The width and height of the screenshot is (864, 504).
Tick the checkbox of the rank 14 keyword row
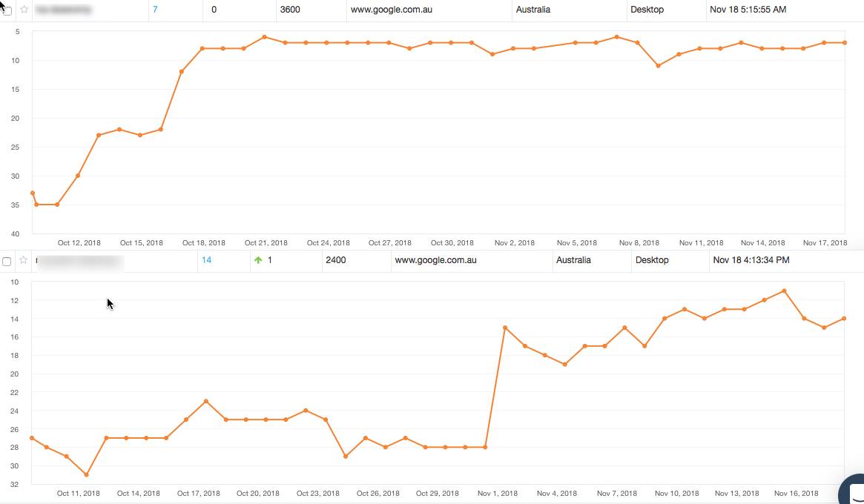tap(7, 261)
